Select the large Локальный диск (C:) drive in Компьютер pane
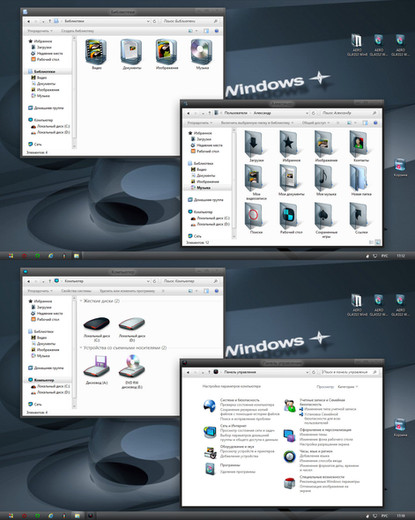The width and height of the screenshot is (415, 520). tap(96, 324)
